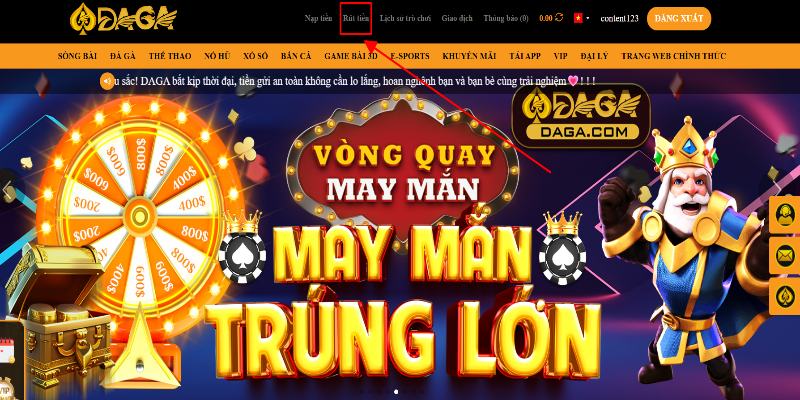The image size is (800, 400).
Task: Click the speaker announcement icon
Action: click(x=107, y=81)
